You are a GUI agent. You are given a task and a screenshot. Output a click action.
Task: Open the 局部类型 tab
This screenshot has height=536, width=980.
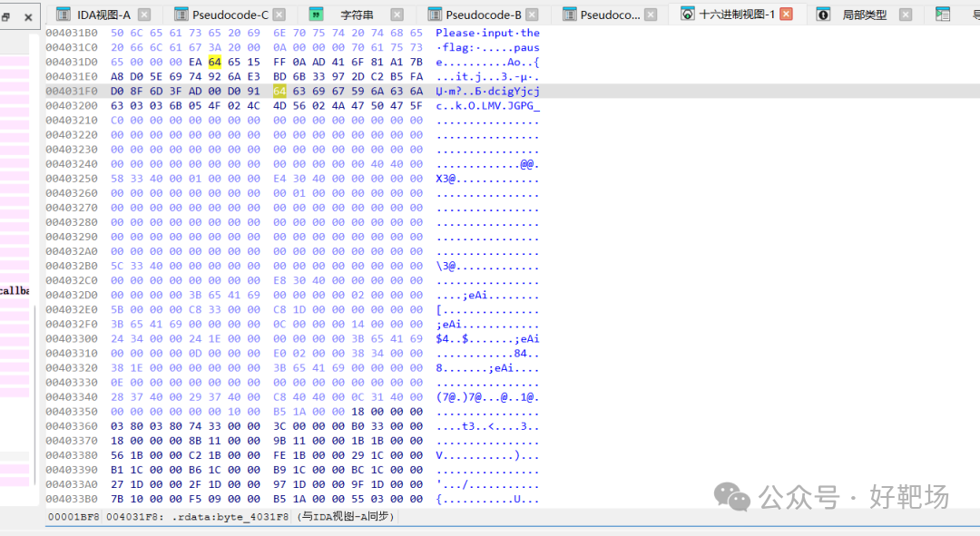865,15
